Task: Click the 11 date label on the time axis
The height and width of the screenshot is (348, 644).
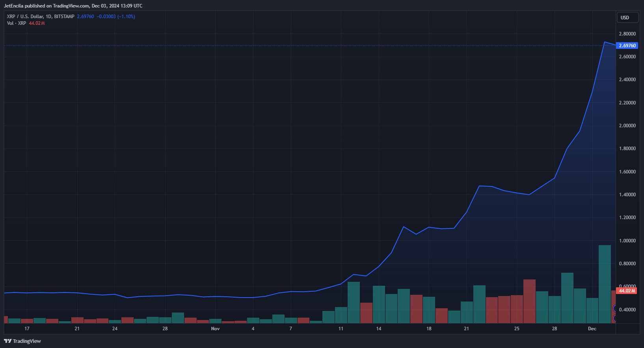Action: tap(341, 329)
